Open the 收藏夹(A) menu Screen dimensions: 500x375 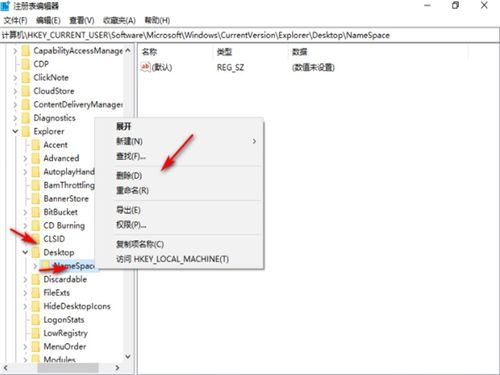(119, 20)
